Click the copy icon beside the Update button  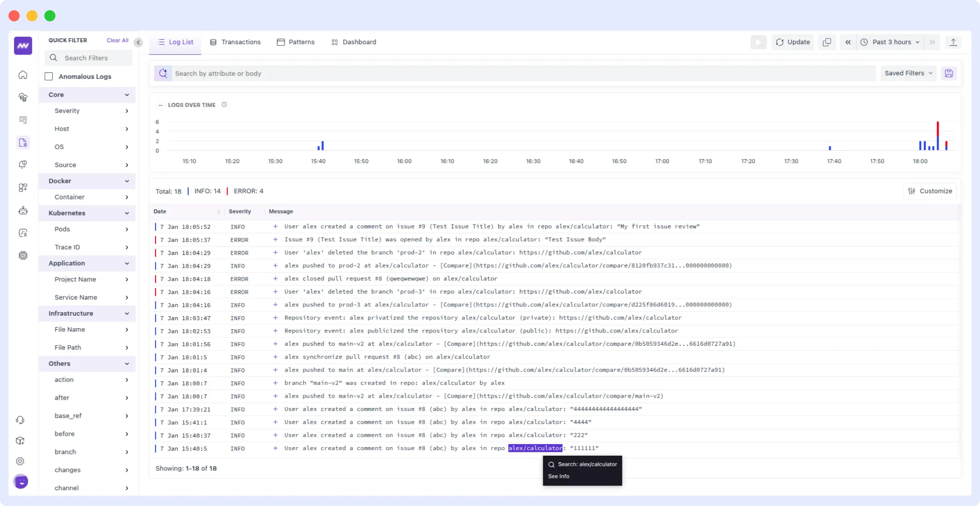coord(827,42)
